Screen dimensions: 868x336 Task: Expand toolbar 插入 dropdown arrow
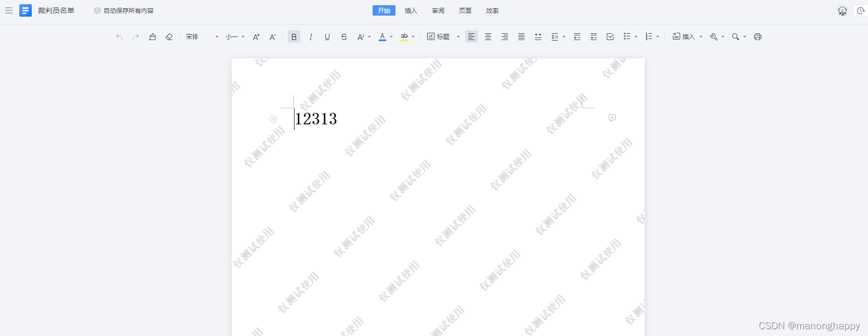pos(701,37)
